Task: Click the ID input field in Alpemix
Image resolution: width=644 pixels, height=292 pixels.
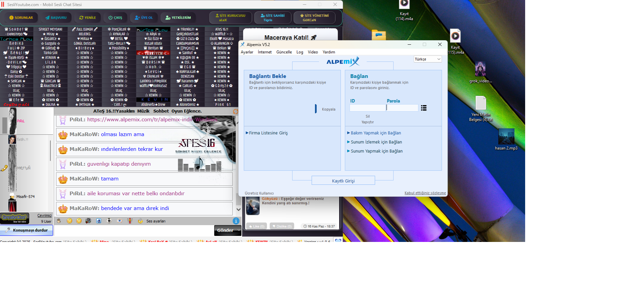Action: coord(368,108)
